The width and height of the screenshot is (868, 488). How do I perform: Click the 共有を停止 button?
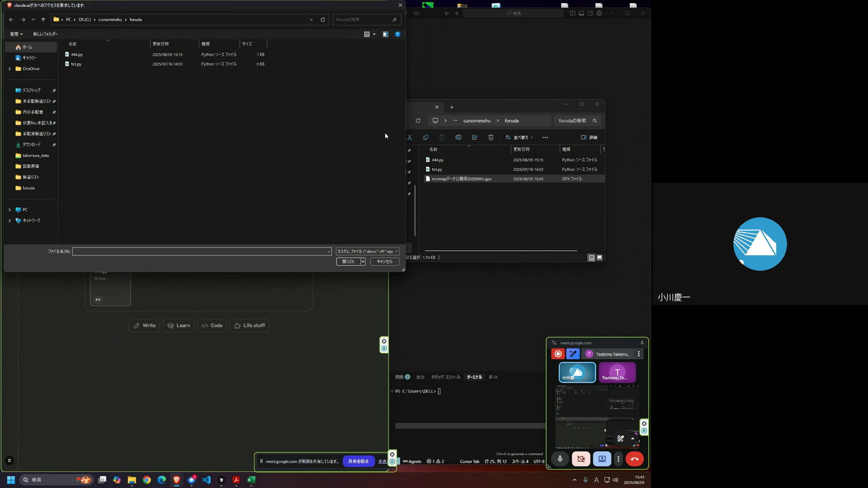pyautogui.click(x=359, y=461)
